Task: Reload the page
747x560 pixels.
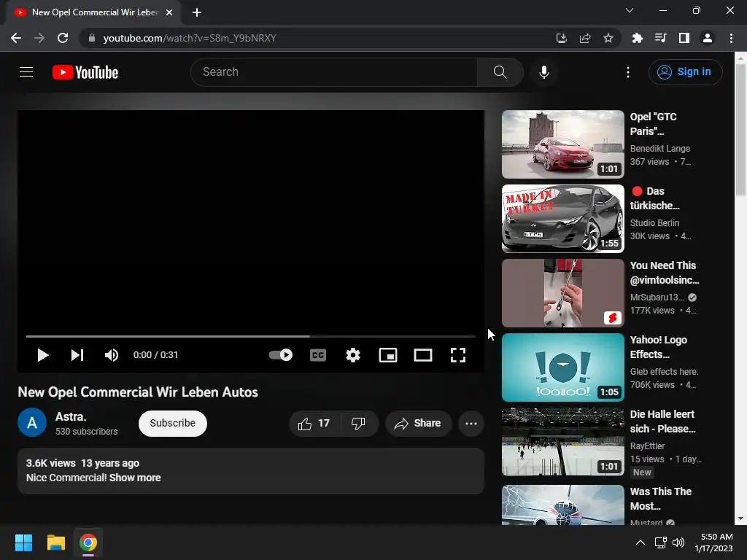Action: pyautogui.click(x=63, y=38)
